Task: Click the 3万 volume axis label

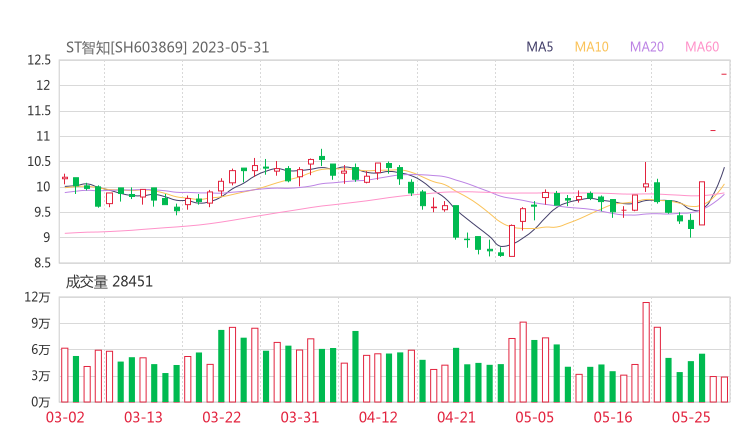Action: [x=41, y=376]
